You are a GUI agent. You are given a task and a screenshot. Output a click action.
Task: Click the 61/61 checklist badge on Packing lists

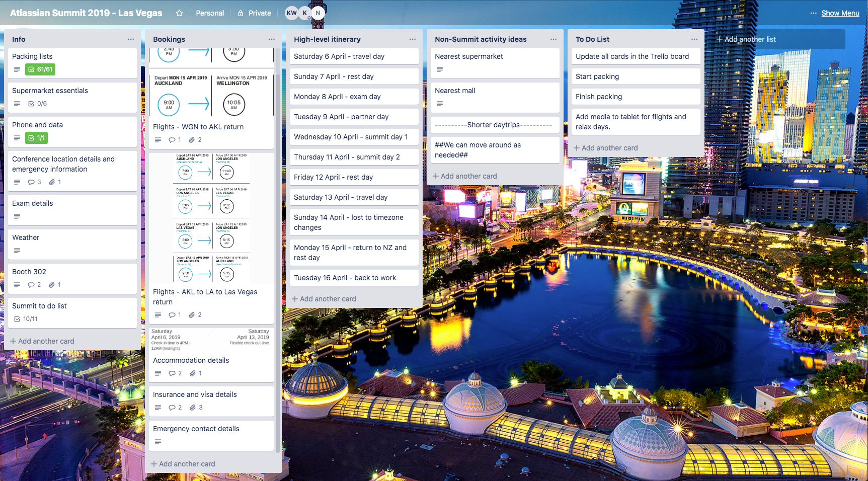40,69
